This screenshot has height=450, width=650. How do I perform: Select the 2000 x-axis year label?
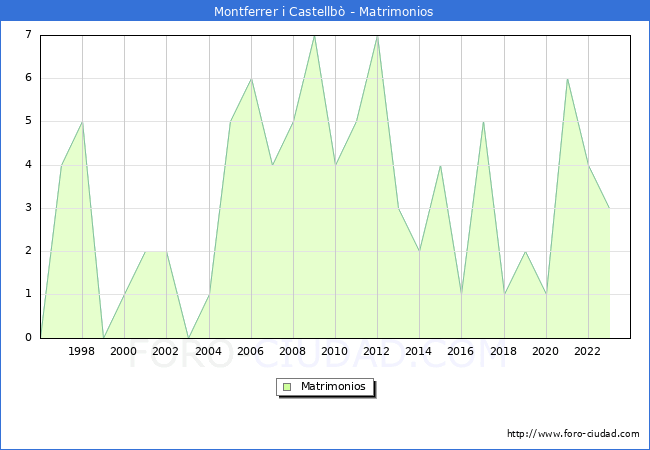124,351
